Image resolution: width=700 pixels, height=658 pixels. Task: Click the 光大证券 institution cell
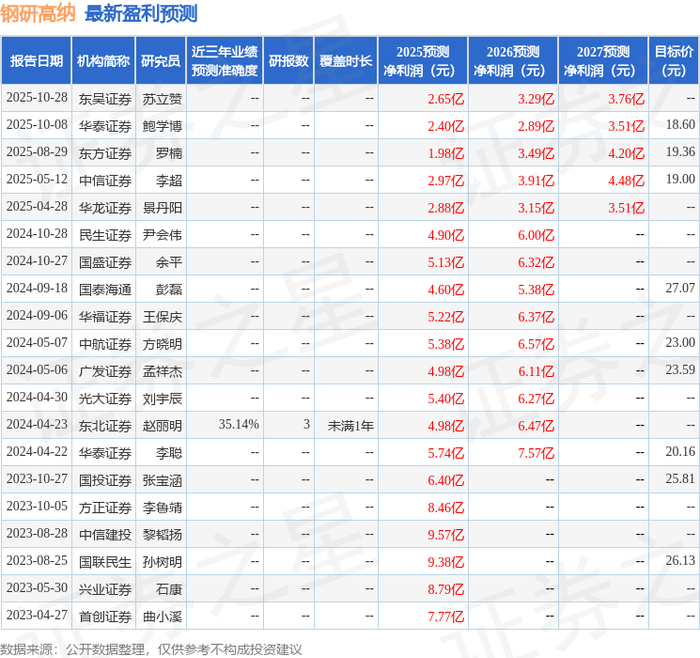coord(105,398)
